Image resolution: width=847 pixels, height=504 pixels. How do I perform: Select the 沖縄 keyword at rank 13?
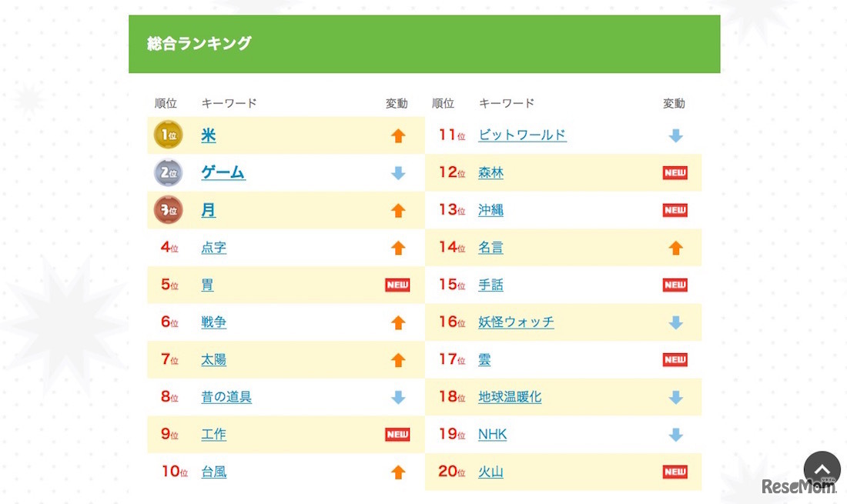491,210
